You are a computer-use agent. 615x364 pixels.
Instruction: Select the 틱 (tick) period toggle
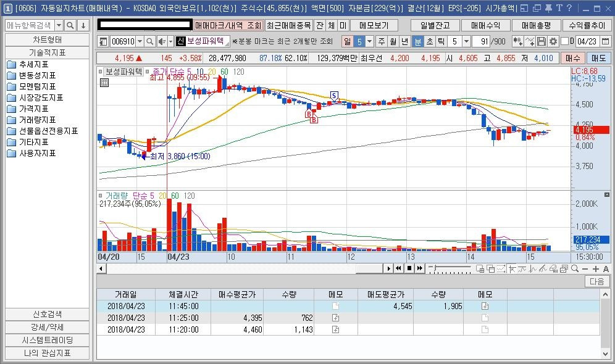pyautogui.click(x=441, y=41)
